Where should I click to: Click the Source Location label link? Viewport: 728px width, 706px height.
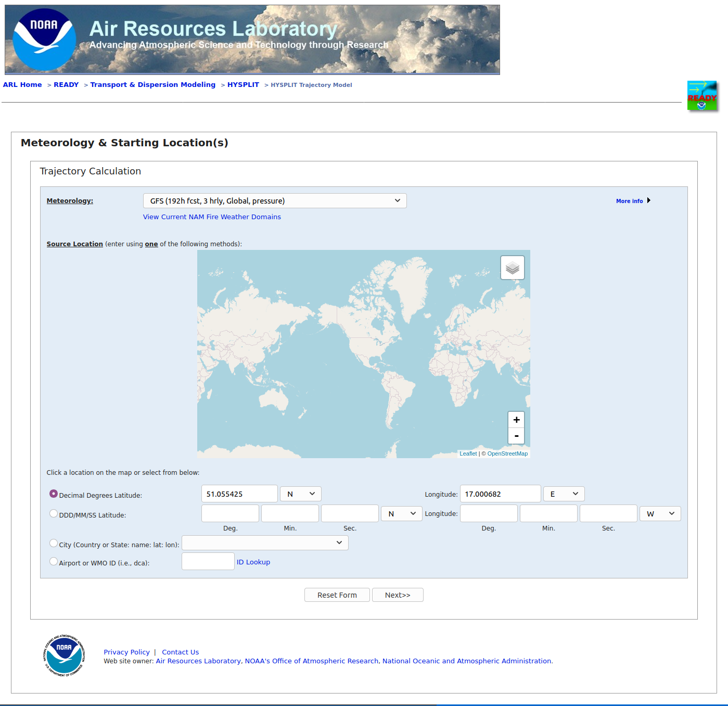pos(74,244)
